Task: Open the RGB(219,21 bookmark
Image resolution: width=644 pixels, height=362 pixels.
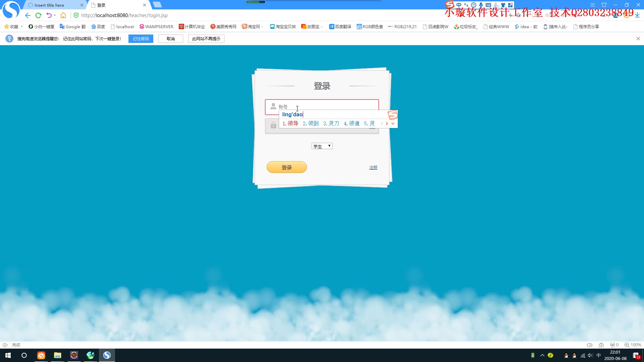Action: (x=402, y=26)
